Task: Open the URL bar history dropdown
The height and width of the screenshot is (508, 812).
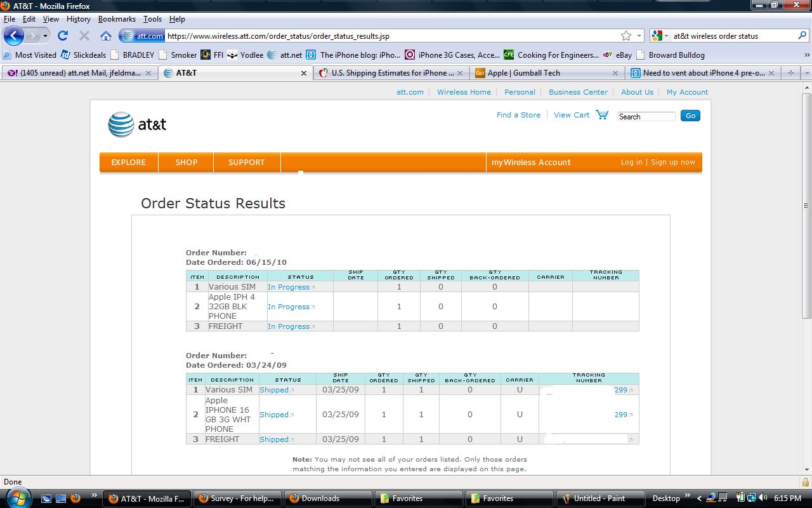Action: (639, 36)
